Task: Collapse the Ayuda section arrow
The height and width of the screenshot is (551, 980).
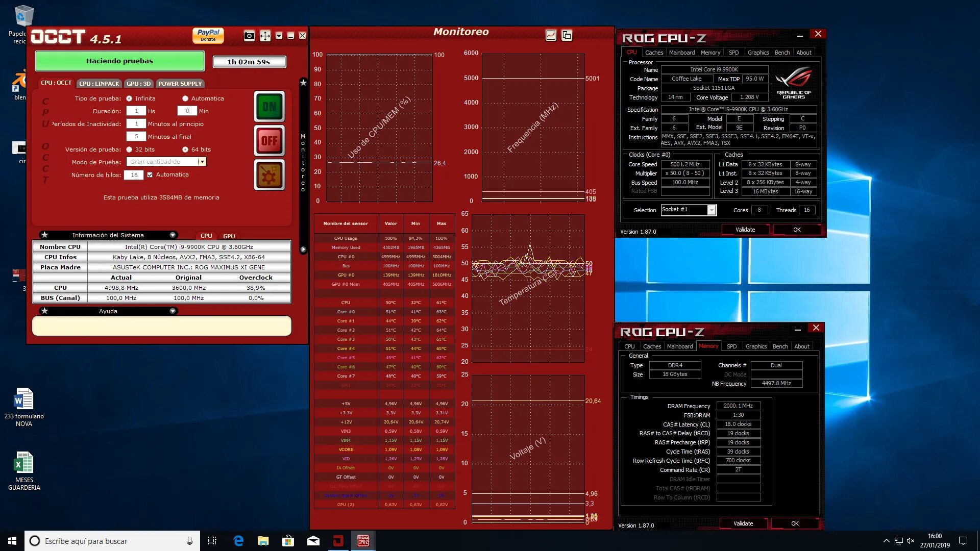Action: point(173,311)
